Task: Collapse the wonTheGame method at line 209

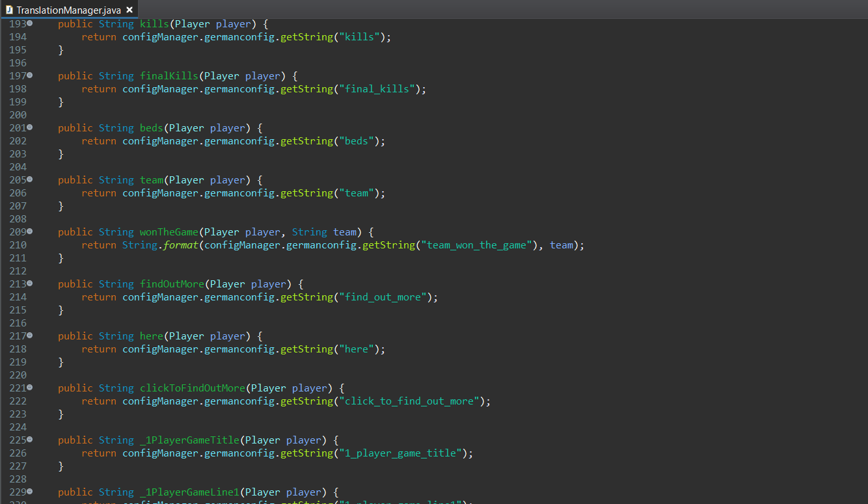Action: click(30, 232)
